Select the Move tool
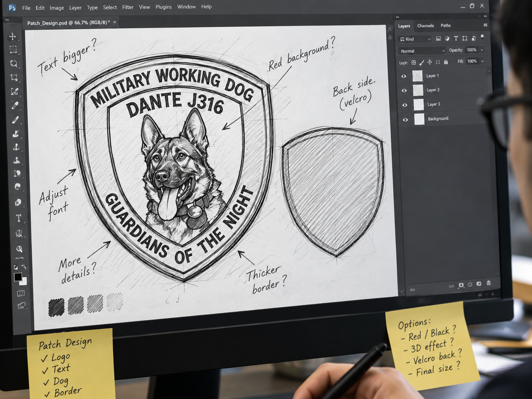Screen dimensions: 532x399 pyautogui.click(x=12, y=36)
